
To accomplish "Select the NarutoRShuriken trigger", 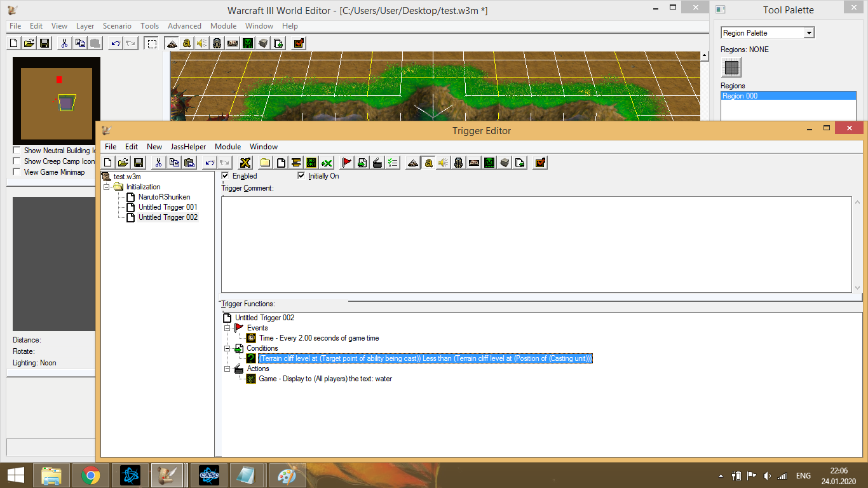I will coord(164,197).
